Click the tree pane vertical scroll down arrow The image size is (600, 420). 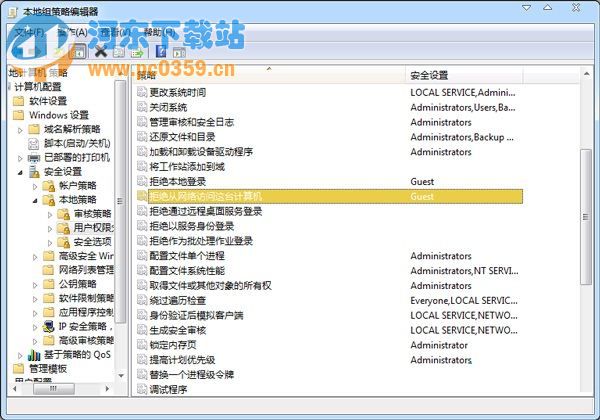tap(121, 376)
